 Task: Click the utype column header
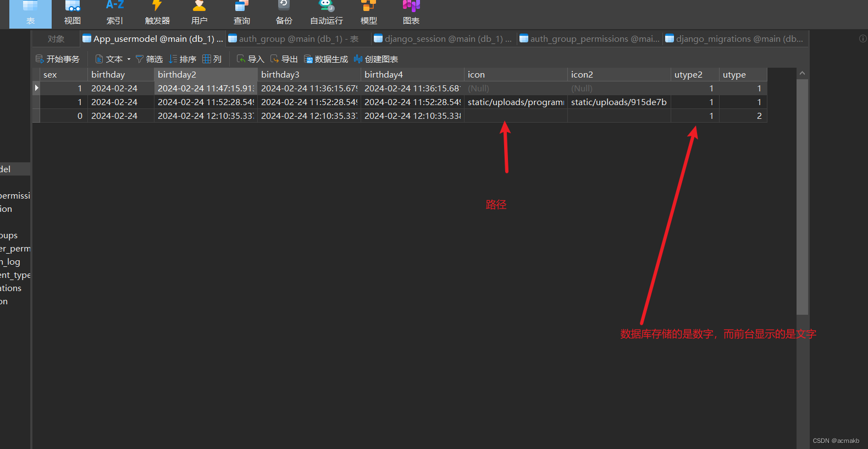[743, 74]
